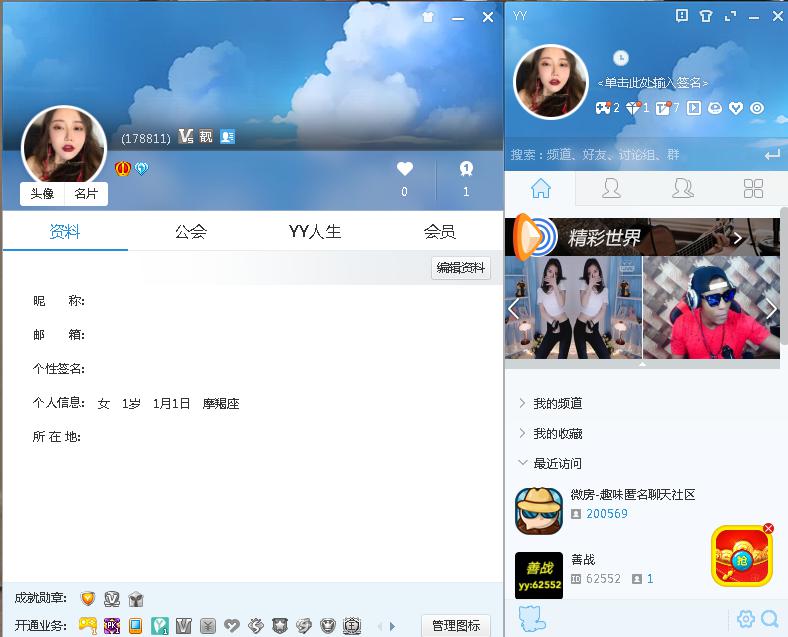788x637 pixels.
Task: Open the purple PK service icon
Action: (112, 625)
